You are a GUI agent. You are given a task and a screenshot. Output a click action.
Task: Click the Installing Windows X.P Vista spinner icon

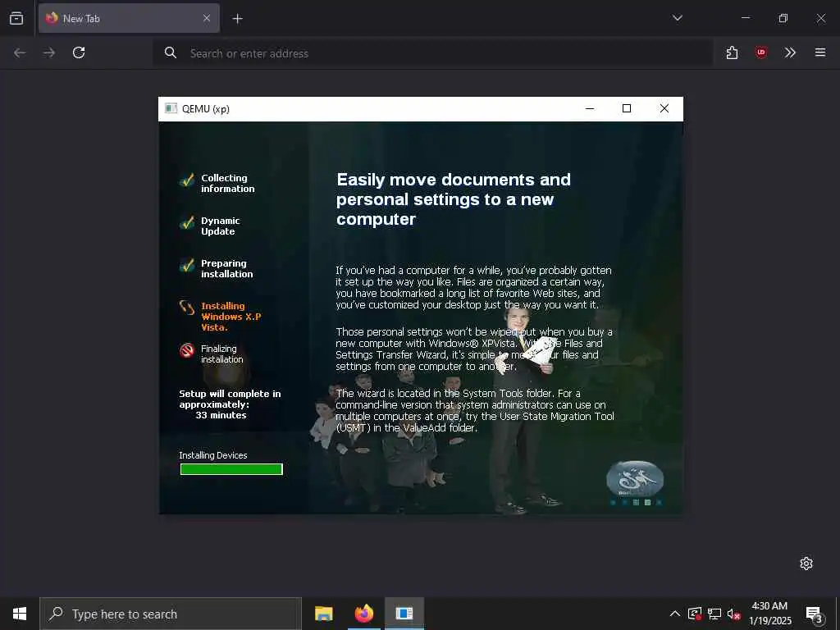click(x=187, y=308)
